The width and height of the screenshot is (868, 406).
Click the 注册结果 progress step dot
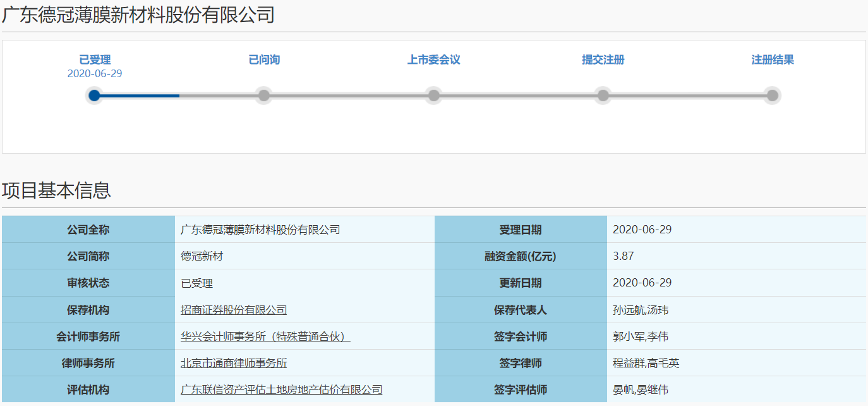click(772, 95)
